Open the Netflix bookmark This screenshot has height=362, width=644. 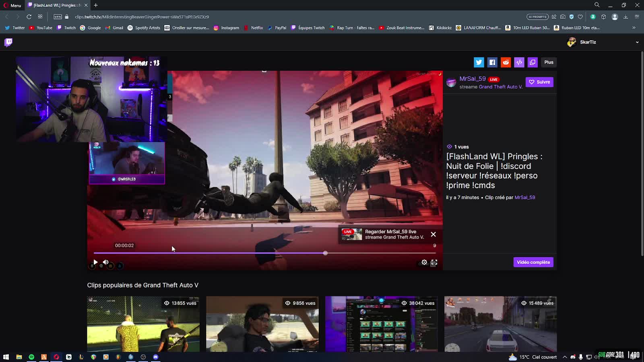[x=253, y=28]
